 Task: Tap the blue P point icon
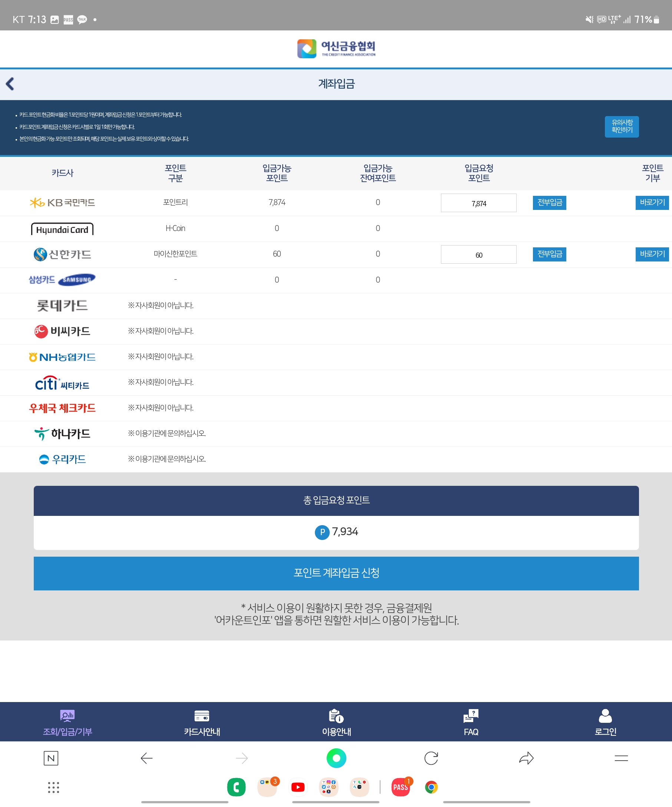click(322, 532)
